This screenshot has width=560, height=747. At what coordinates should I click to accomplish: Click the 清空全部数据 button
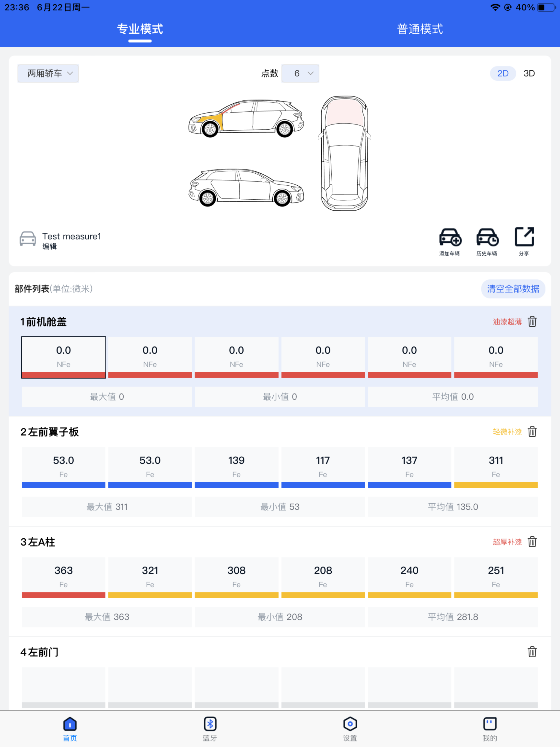point(513,289)
